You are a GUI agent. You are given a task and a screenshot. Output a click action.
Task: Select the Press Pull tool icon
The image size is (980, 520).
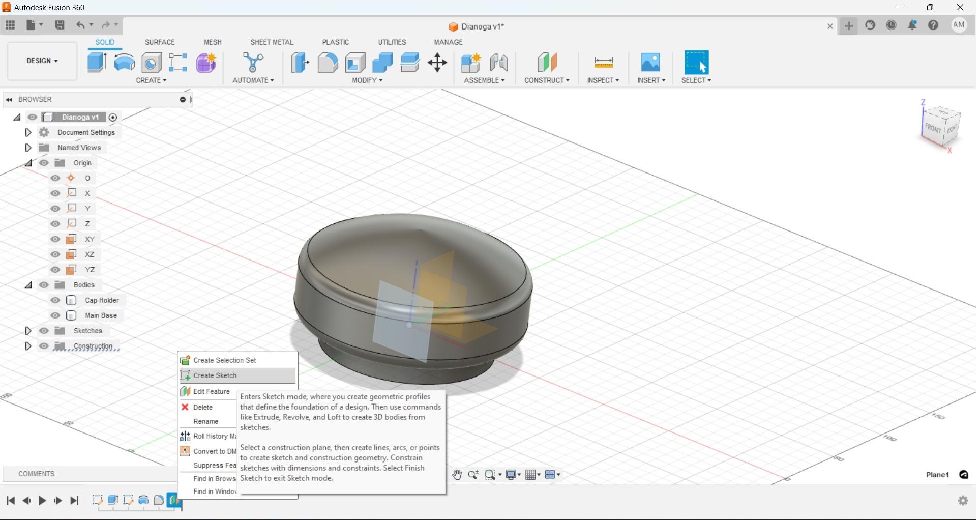[x=300, y=63]
